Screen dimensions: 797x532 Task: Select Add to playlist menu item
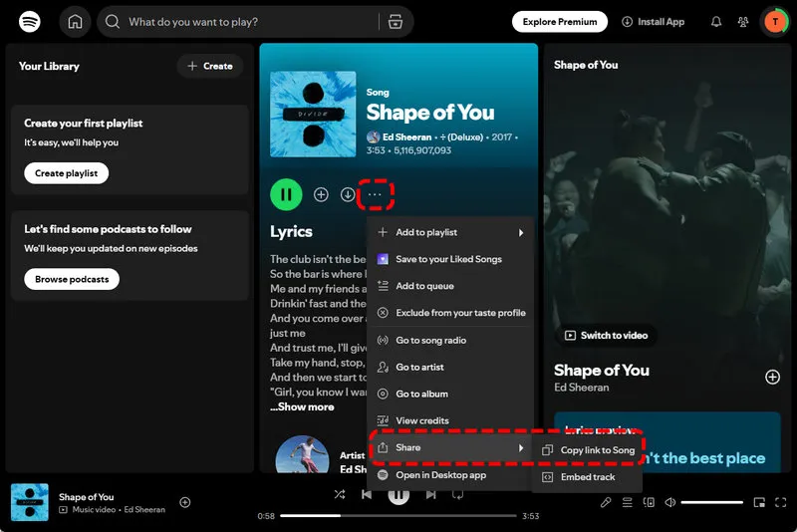pyautogui.click(x=450, y=233)
